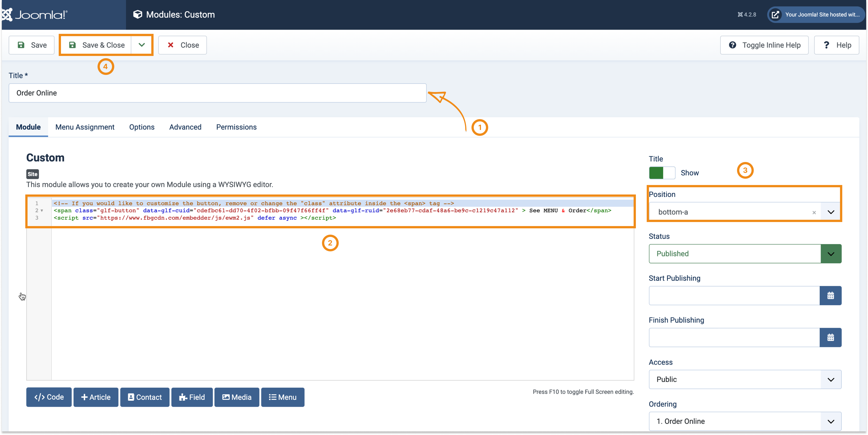Click the module cube icon in header

coord(138,14)
